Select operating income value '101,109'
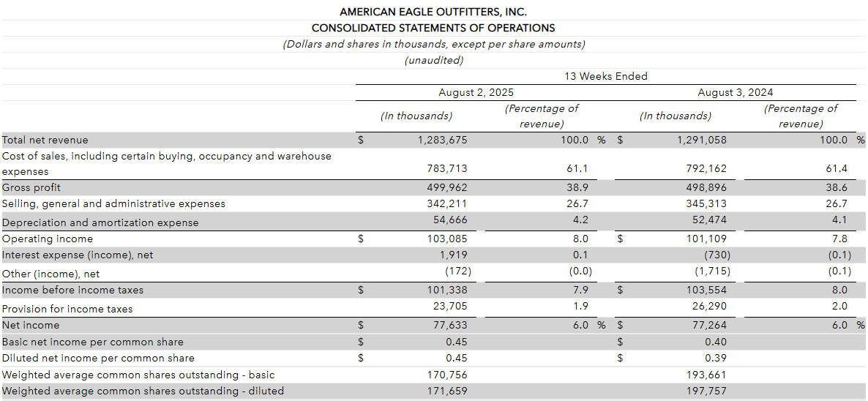 pos(706,239)
